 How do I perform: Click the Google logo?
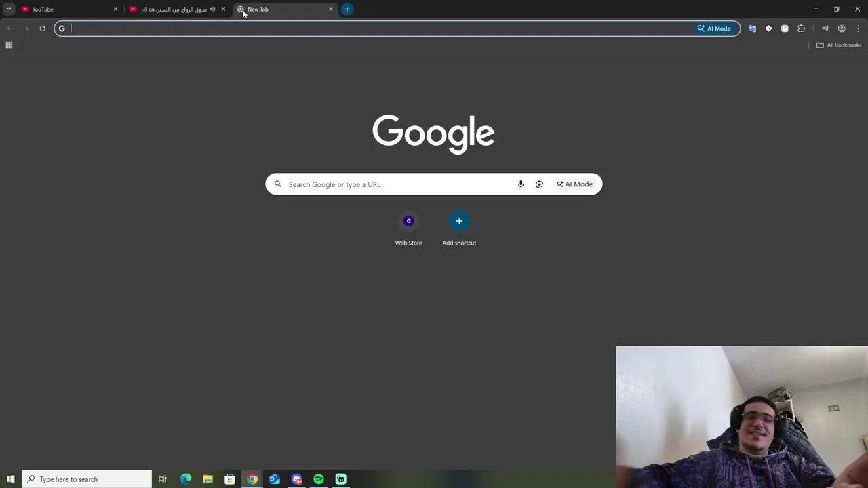(x=433, y=134)
